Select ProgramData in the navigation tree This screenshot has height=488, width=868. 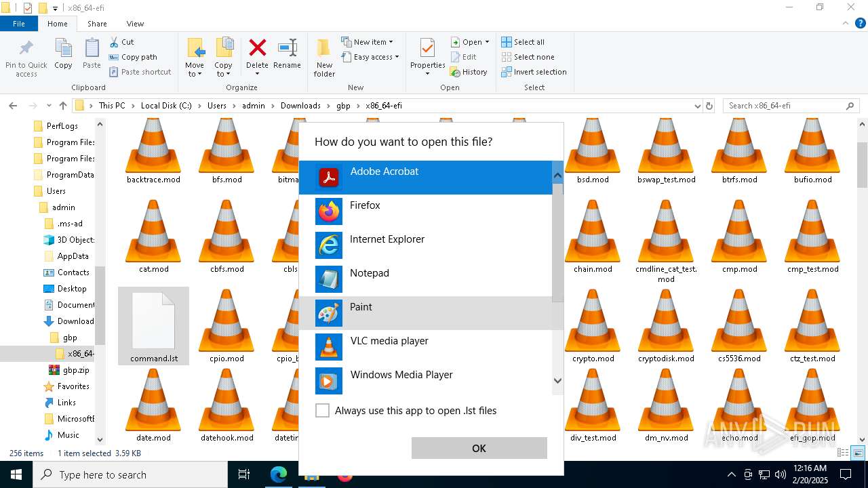(x=64, y=175)
